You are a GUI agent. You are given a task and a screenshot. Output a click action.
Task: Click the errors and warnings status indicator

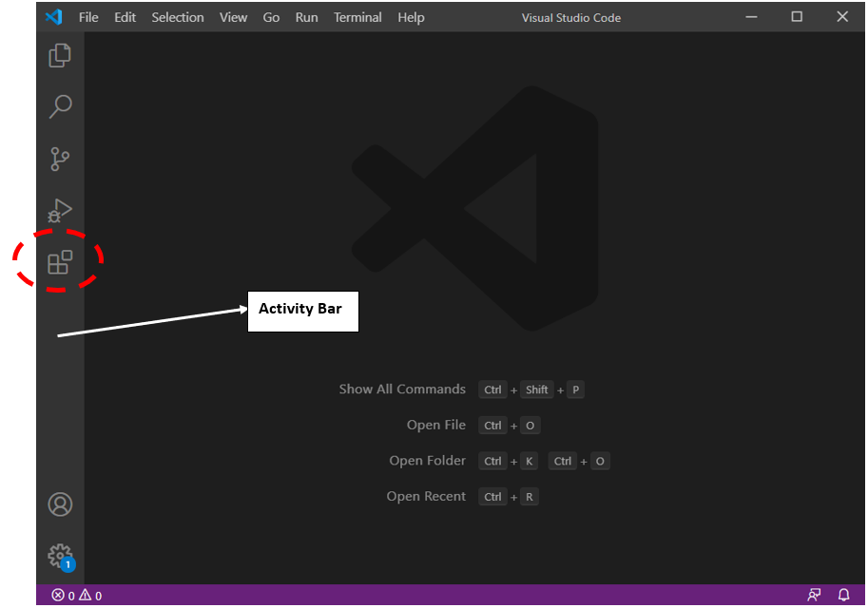coord(78,595)
